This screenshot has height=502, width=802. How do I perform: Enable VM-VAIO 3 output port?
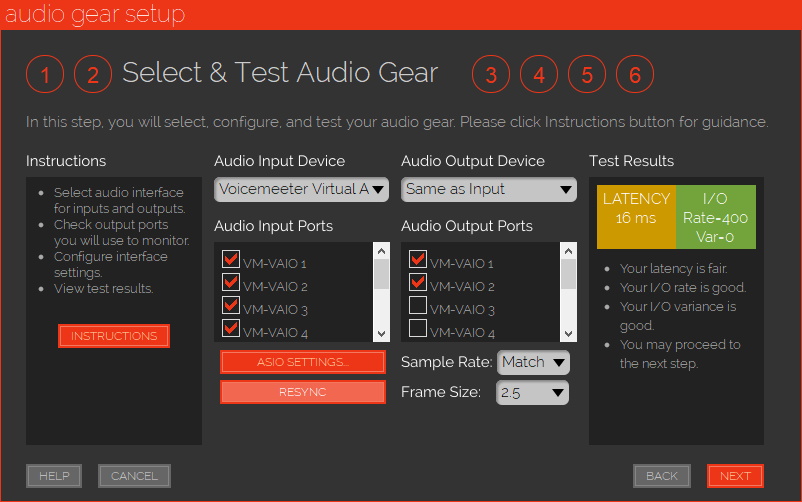[418, 307]
